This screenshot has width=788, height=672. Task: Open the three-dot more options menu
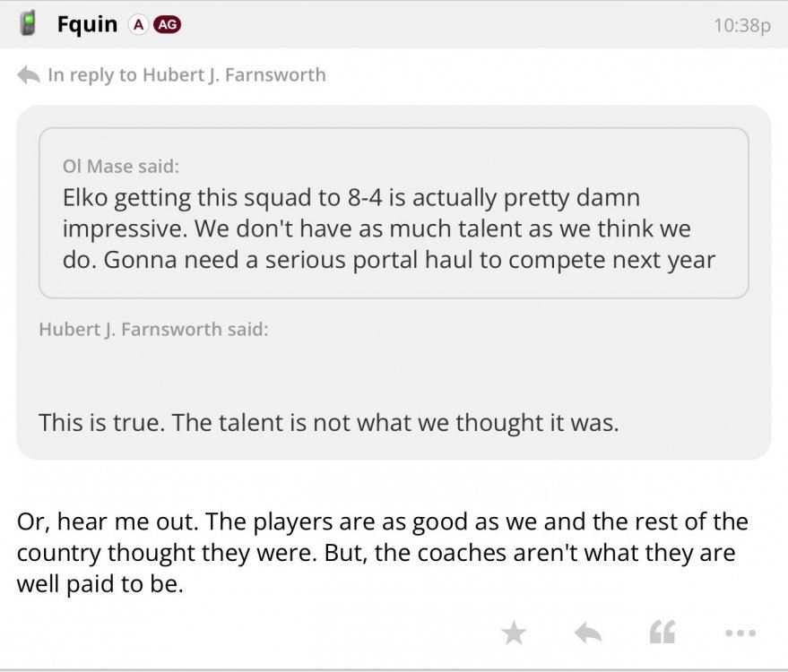[x=740, y=633]
